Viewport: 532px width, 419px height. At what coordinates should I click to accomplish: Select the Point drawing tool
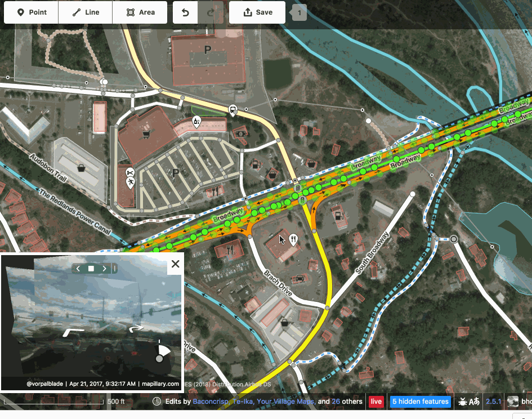[31, 12]
